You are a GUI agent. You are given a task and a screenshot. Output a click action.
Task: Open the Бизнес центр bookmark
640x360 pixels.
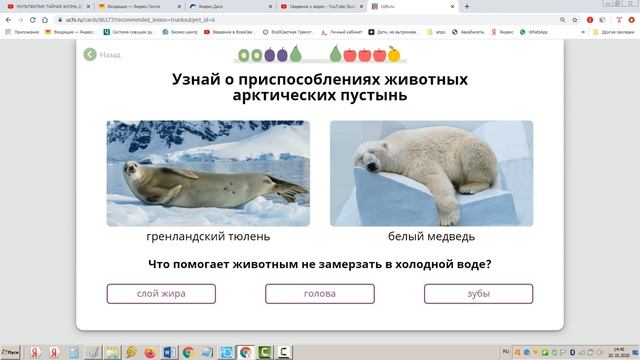coord(180,32)
